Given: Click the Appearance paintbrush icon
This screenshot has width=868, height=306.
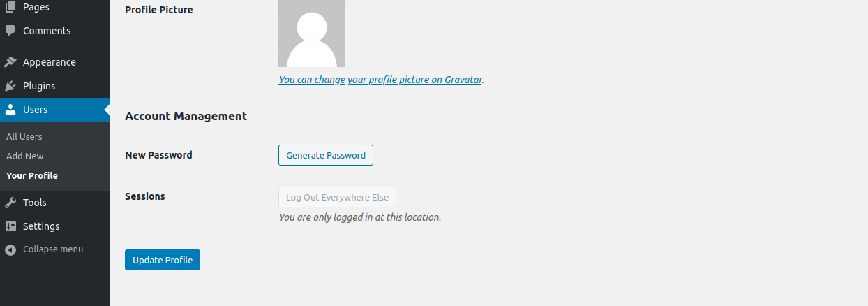Looking at the screenshot, I should click(10, 62).
